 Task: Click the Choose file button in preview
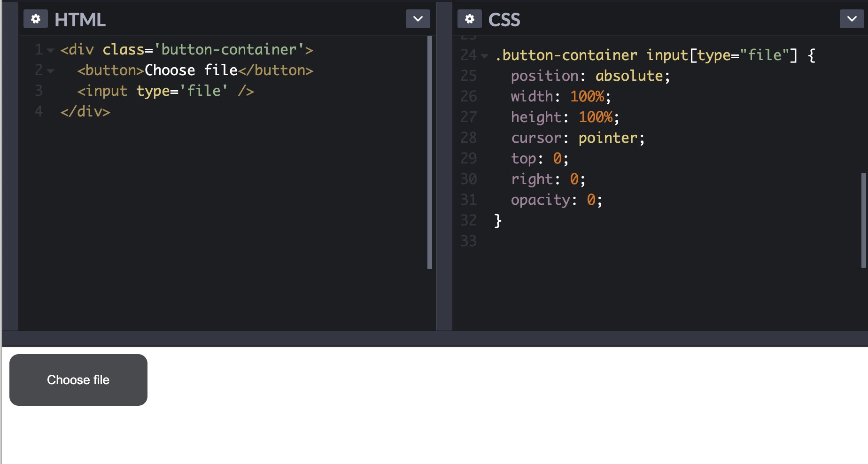pos(78,379)
